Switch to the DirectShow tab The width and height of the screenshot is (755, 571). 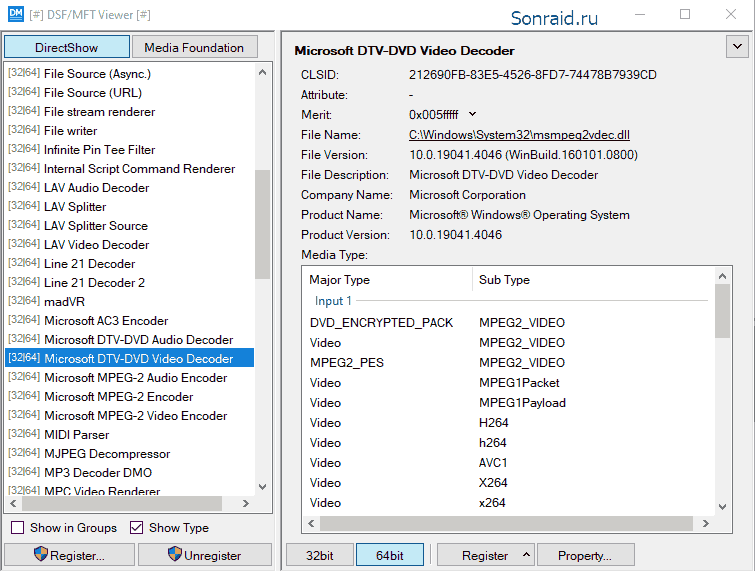(67, 47)
